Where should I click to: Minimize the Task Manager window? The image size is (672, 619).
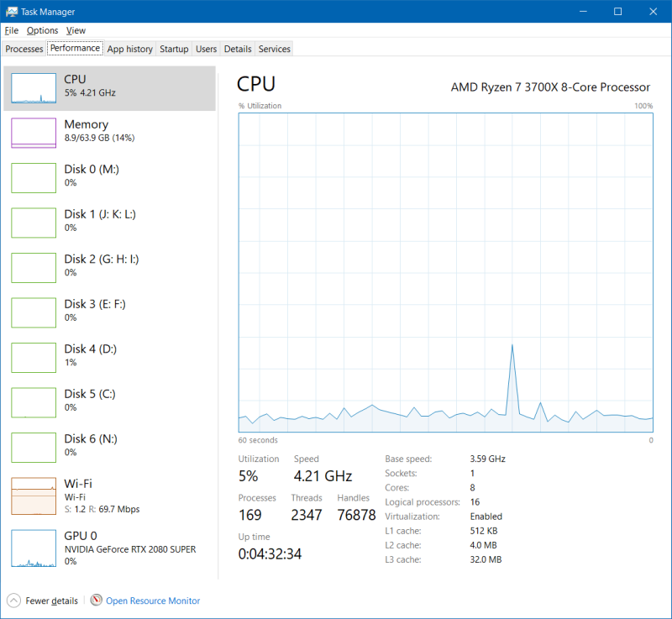(583, 12)
